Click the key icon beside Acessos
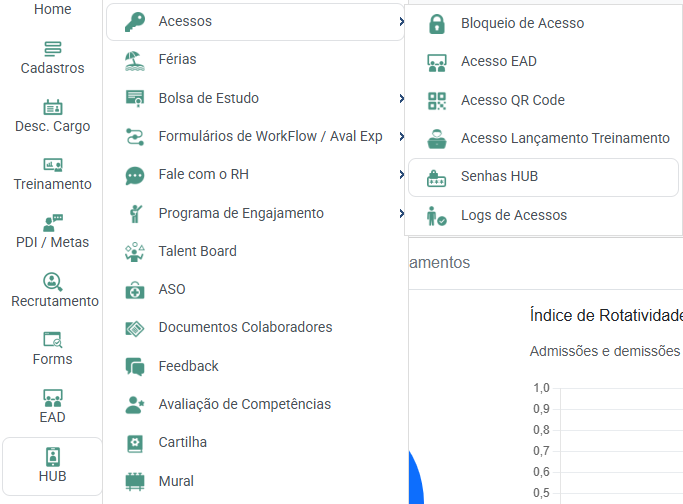Screen dimensions: 683x504 134,21
